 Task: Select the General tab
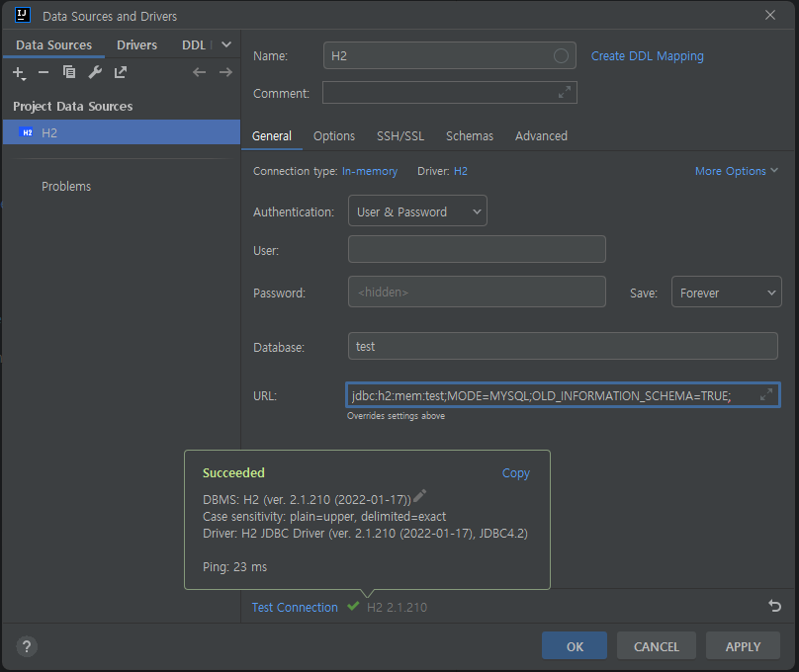point(272,136)
